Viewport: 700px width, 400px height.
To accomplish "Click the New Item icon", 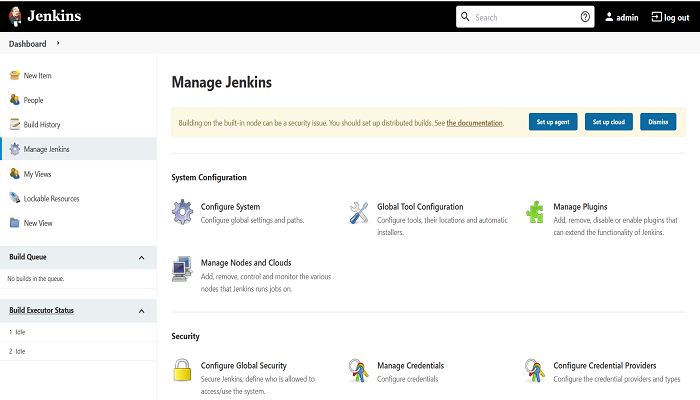I will click(15, 75).
